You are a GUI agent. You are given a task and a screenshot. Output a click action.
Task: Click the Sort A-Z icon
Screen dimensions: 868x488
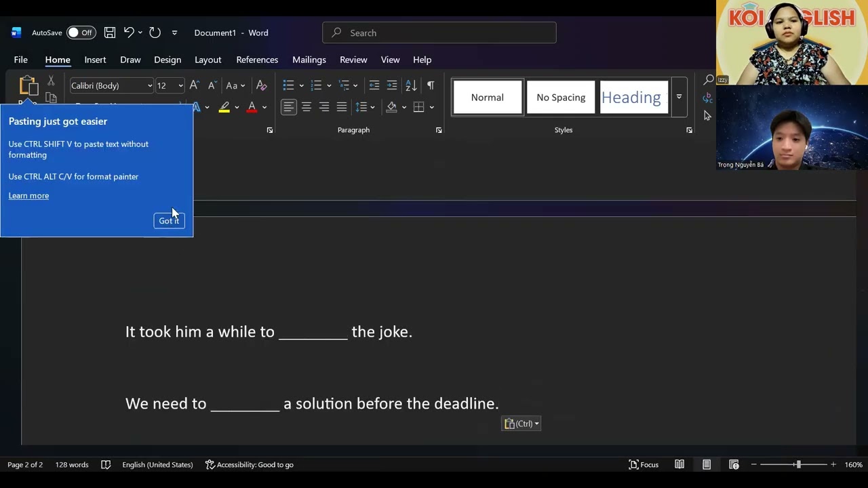point(411,85)
